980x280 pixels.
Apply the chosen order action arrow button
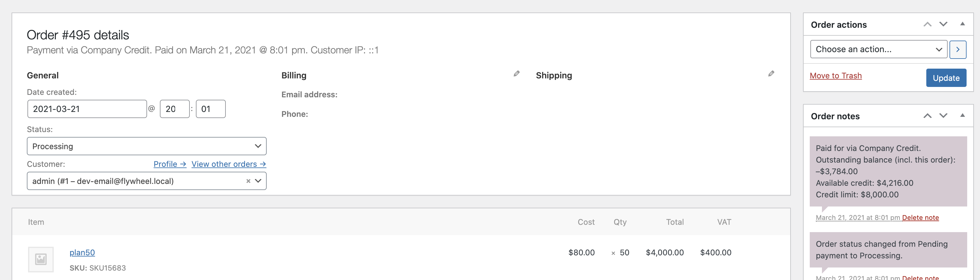[x=957, y=49]
